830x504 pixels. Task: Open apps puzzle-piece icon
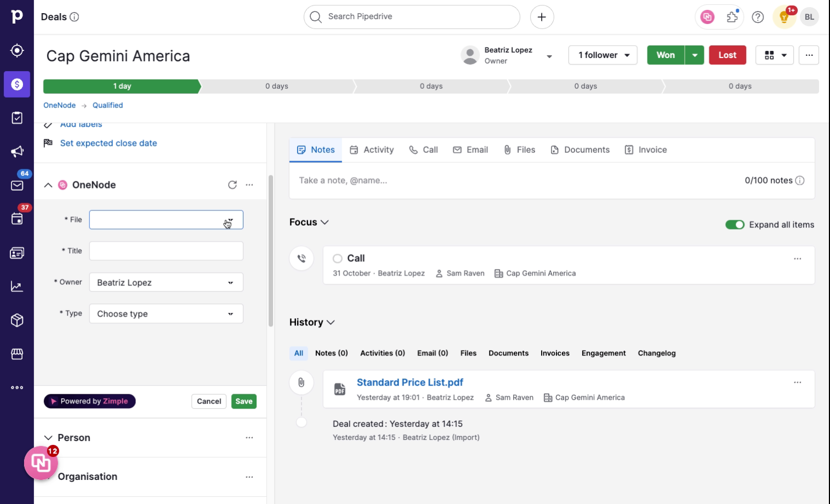[732, 17]
